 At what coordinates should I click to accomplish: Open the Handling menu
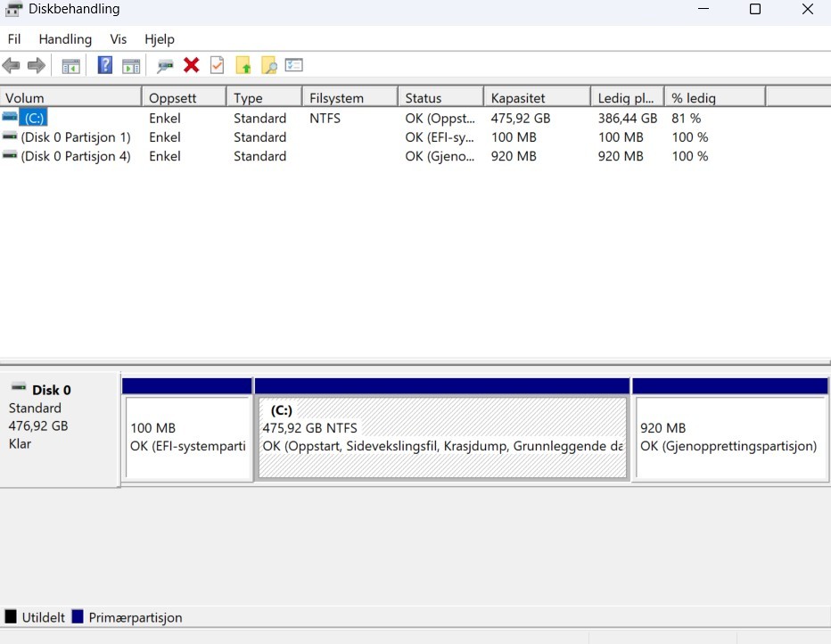[64, 39]
